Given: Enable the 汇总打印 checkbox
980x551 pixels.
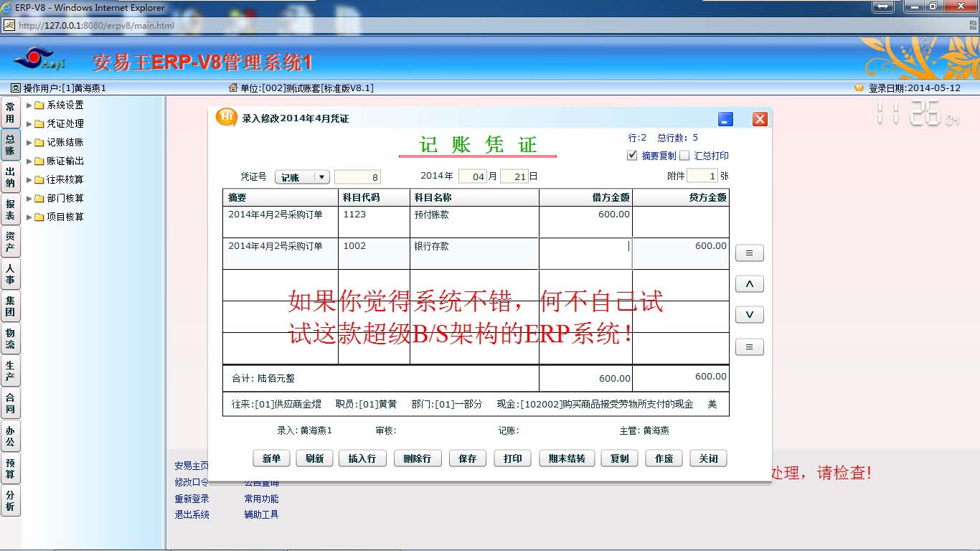Looking at the screenshot, I should (684, 156).
